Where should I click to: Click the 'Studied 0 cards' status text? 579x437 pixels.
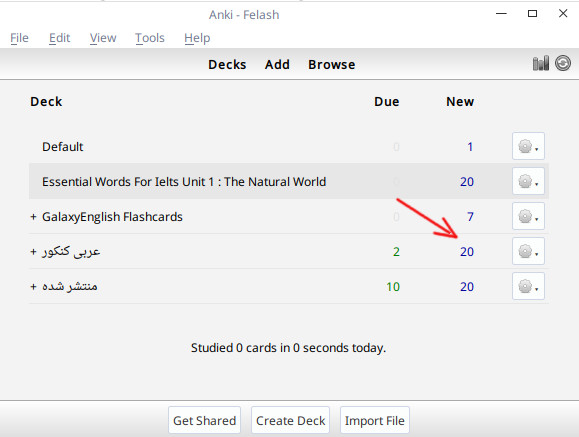288,348
